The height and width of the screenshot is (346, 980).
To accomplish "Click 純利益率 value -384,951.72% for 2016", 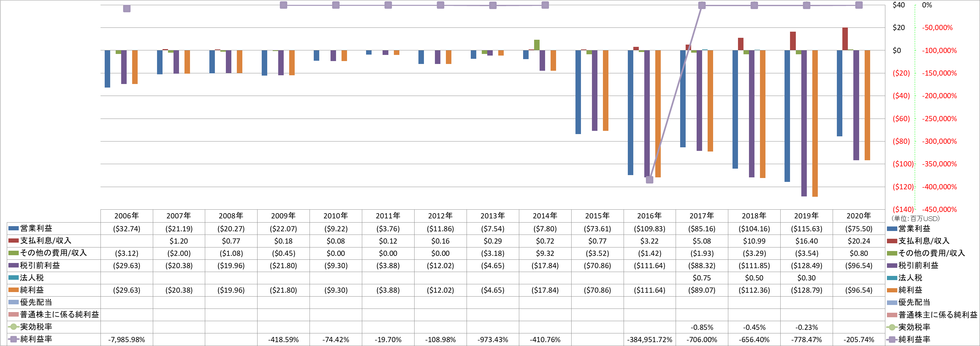I will click(x=649, y=340).
